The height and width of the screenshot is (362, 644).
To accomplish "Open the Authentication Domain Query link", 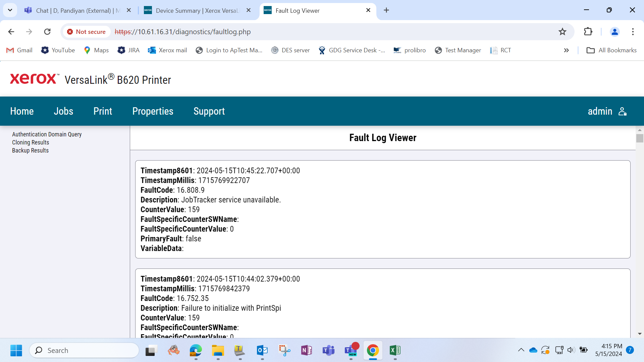I will 47,134.
